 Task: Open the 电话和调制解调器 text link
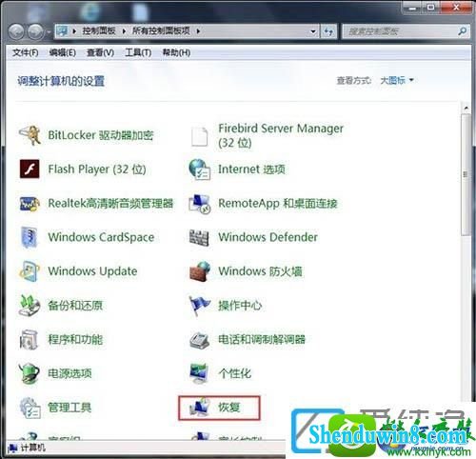point(262,339)
